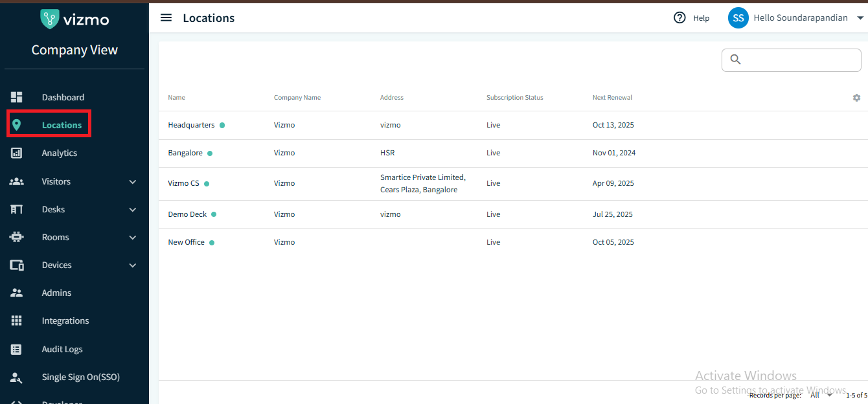Expand the Visitors submenu chevron
This screenshot has height=404, width=868.
(x=133, y=182)
